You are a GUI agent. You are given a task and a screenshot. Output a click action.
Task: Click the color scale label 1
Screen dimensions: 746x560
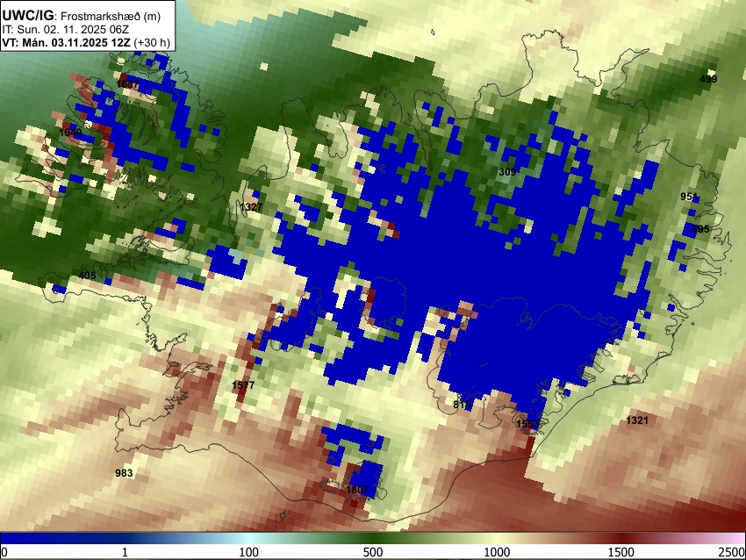pyautogui.click(x=125, y=552)
